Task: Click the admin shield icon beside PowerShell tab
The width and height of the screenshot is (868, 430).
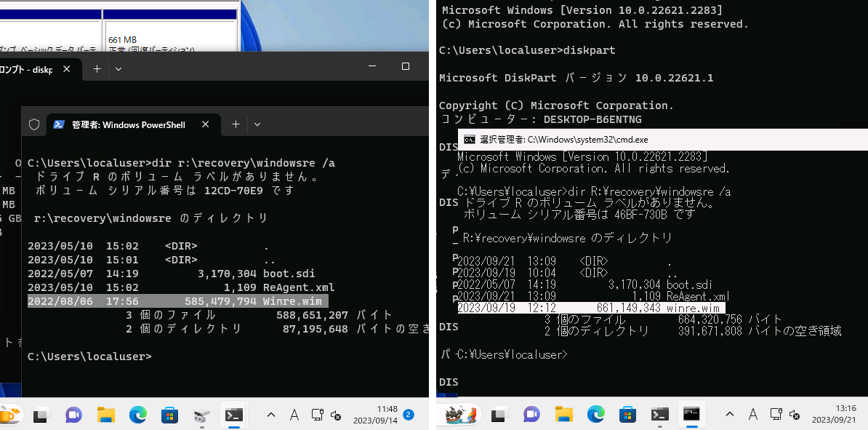Action: click(33, 124)
